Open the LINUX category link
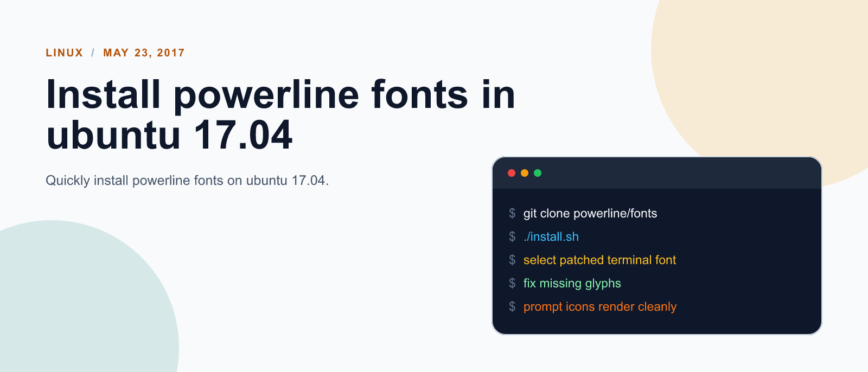The height and width of the screenshot is (372, 868). pos(65,53)
